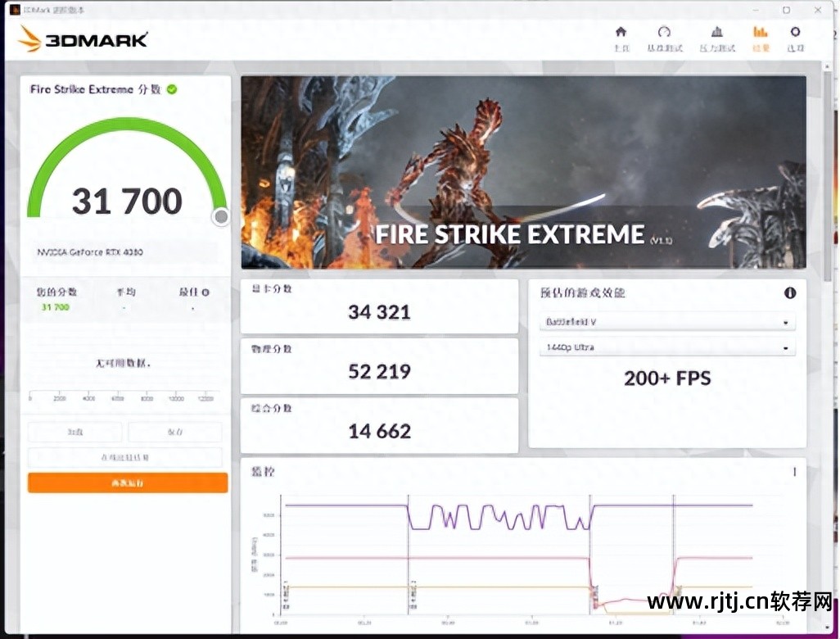Open the Home tab with house icon
Viewport: 840px width, 639px height.
(x=621, y=39)
